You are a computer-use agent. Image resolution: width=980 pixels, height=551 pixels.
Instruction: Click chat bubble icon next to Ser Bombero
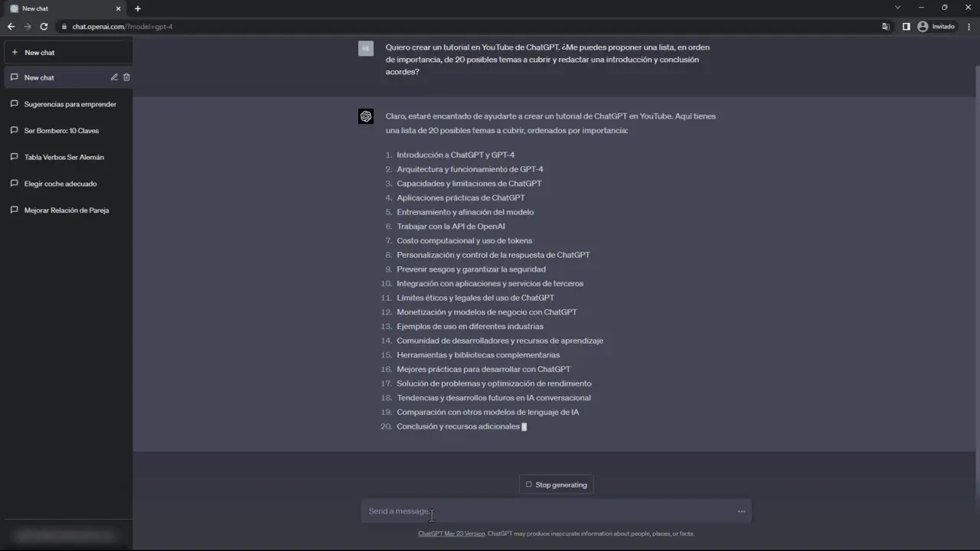point(15,130)
